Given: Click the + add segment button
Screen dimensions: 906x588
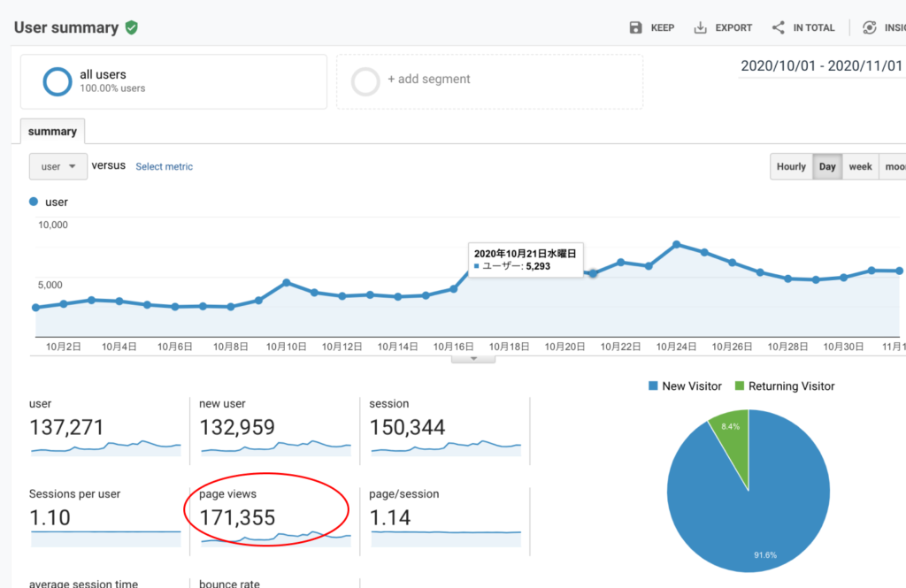Looking at the screenshot, I should click(428, 80).
